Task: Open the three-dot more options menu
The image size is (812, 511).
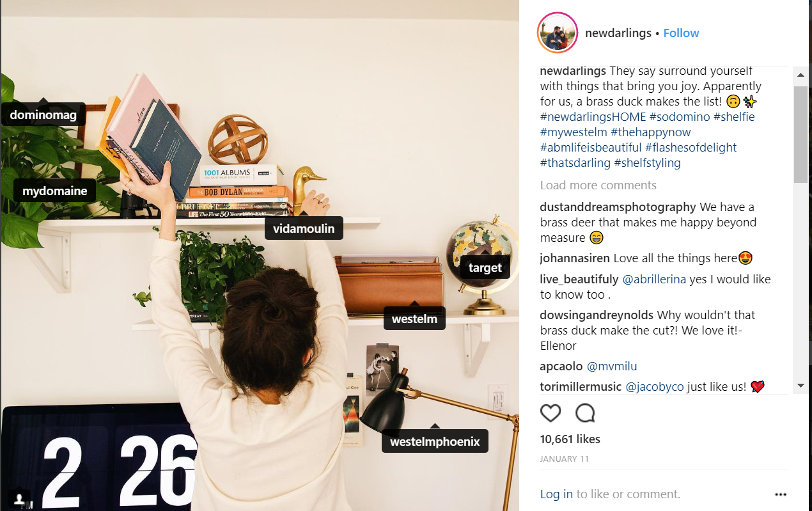Action: [x=780, y=494]
